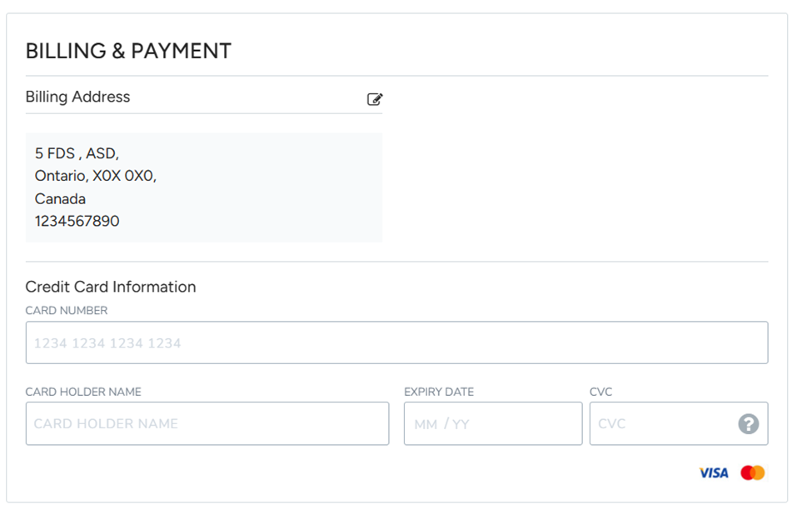
Task: Click the edit billing address icon
Action: (x=375, y=99)
